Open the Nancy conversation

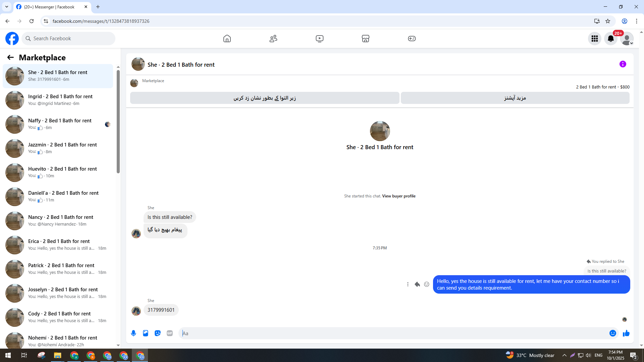[x=58, y=221]
